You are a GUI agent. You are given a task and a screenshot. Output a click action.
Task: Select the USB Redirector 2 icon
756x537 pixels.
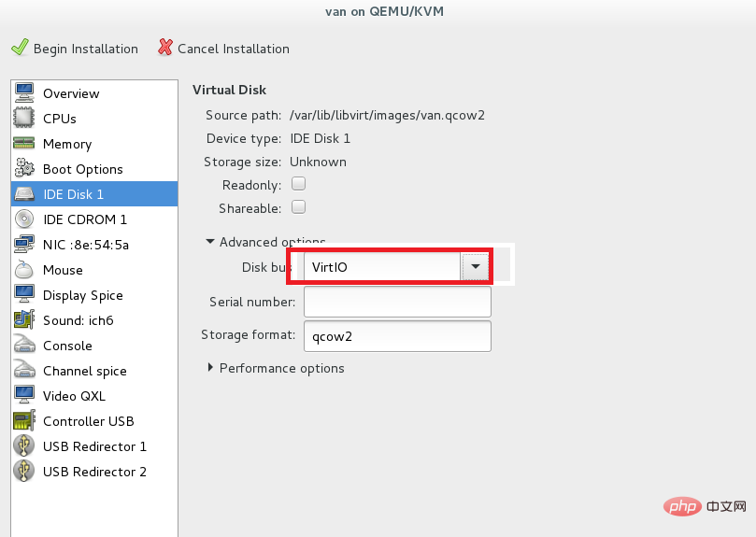(23, 471)
